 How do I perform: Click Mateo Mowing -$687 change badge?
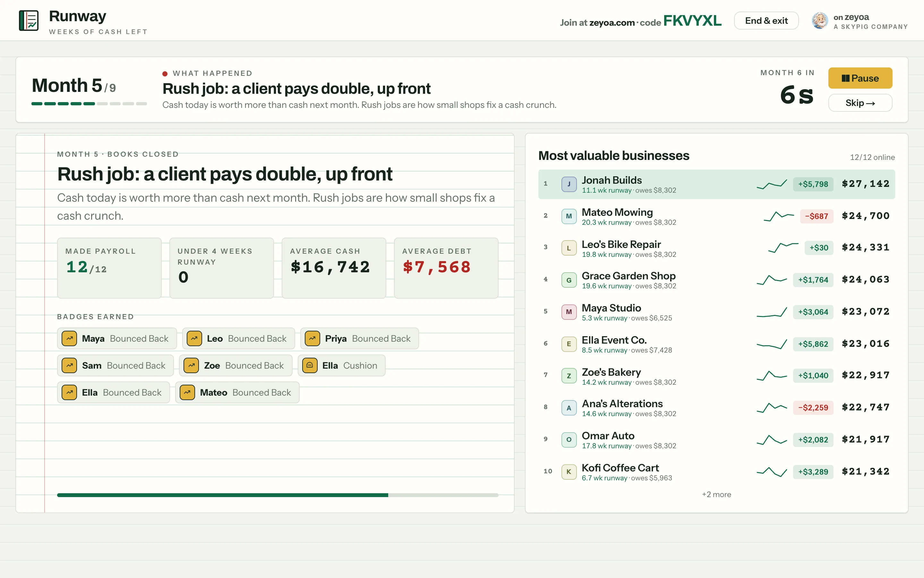pos(816,216)
